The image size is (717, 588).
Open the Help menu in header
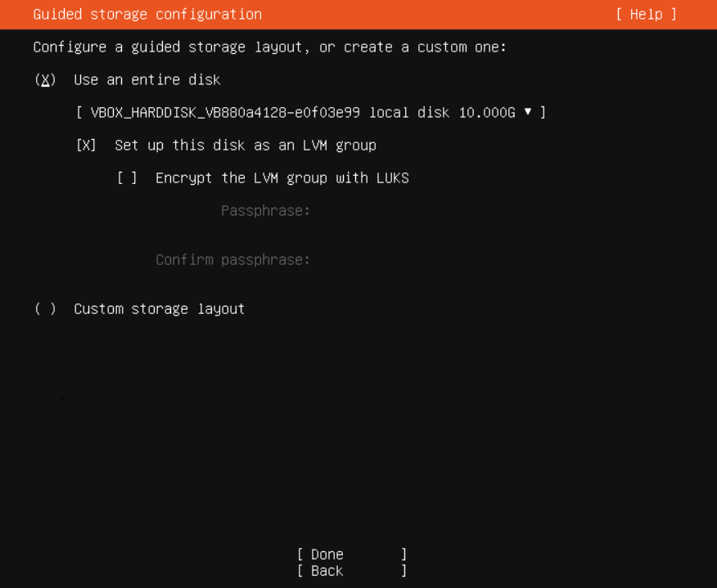tap(646, 15)
